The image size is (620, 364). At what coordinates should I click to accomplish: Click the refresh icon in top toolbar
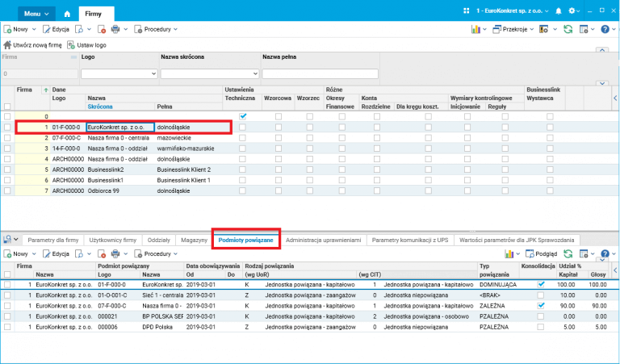[568, 29]
